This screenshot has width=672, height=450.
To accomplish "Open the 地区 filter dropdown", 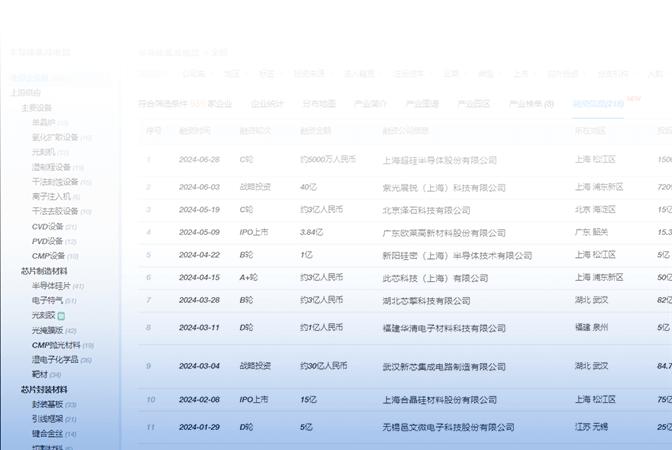I will tap(233, 73).
